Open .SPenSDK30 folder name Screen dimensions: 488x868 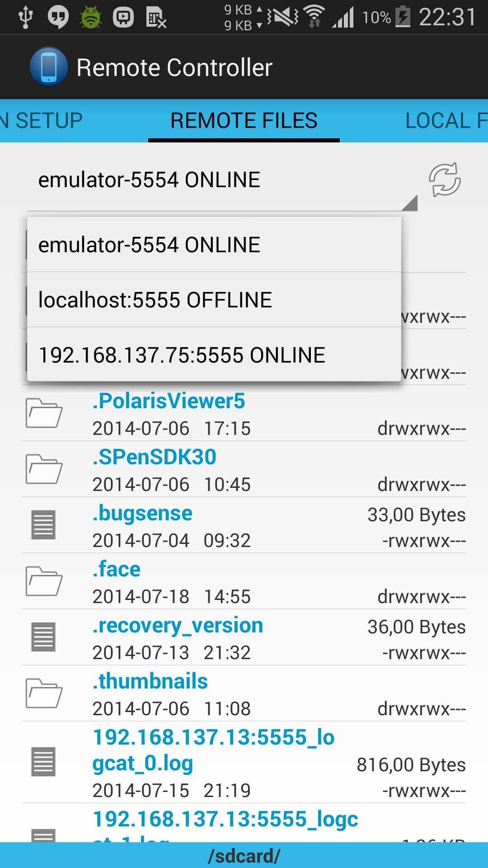coord(154,457)
